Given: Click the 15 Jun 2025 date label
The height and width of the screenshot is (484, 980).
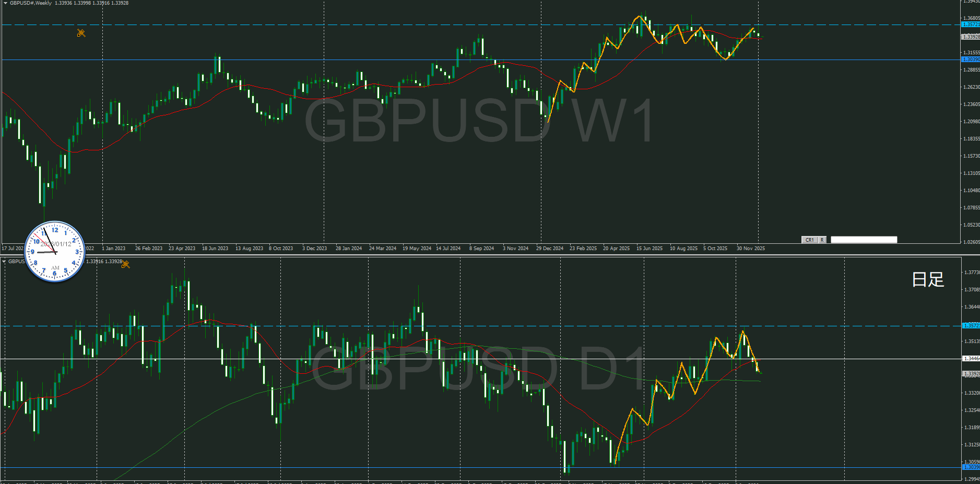Looking at the screenshot, I should (x=650, y=249).
